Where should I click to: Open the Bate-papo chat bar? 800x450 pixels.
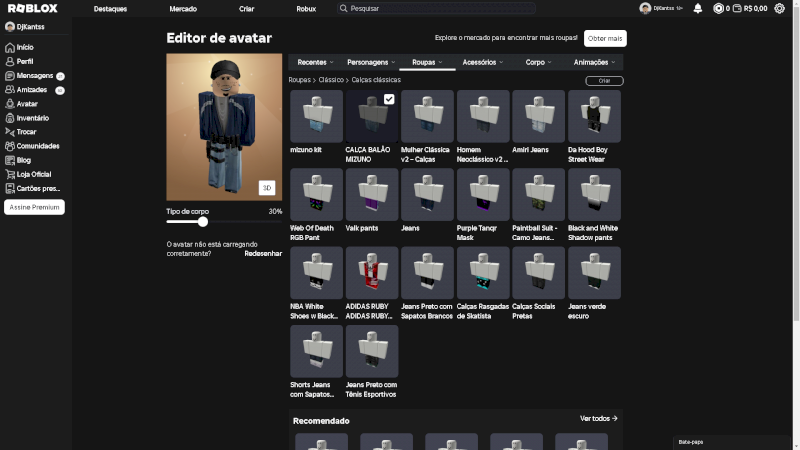[x=732, y=442]
